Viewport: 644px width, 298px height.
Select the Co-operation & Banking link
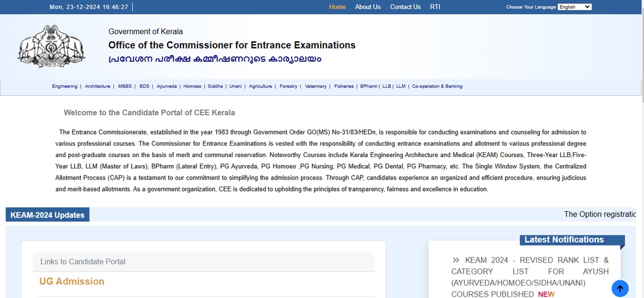pos(437,86)
